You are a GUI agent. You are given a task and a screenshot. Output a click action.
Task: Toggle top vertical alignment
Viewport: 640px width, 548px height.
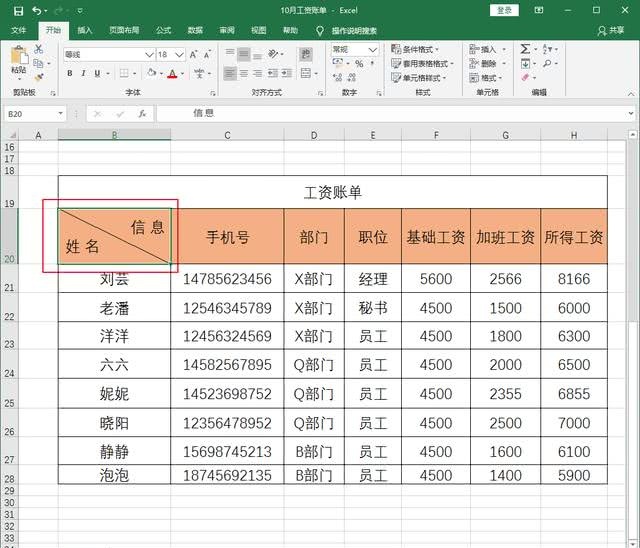[x=230, y=54]
